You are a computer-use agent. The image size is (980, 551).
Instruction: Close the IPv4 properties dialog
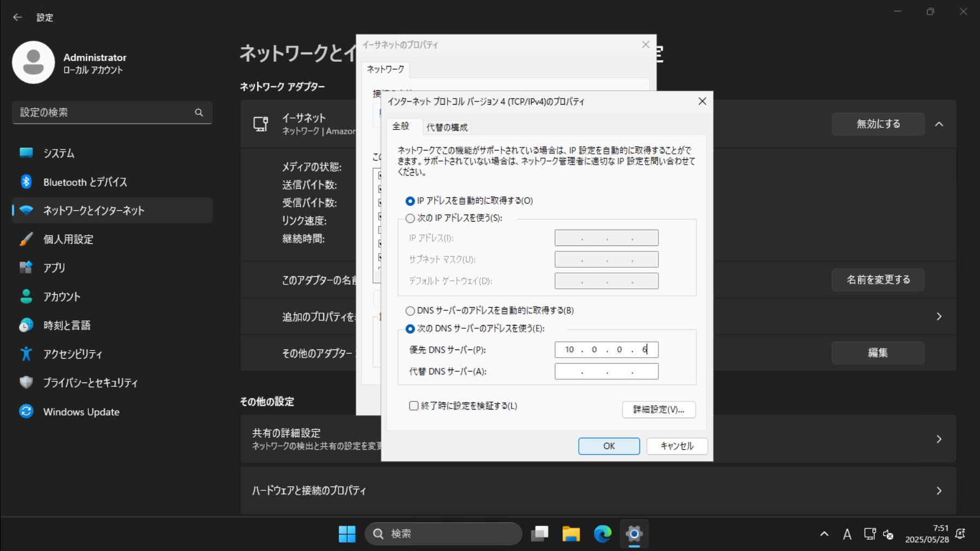click(702, 101)
